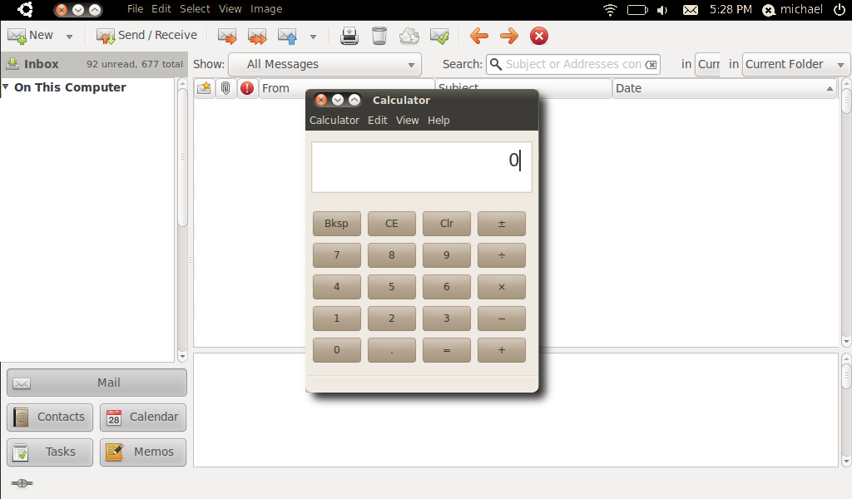The image size is (852, 504).
Task: Open the File menu in top bar
Action: coord(135,9)
